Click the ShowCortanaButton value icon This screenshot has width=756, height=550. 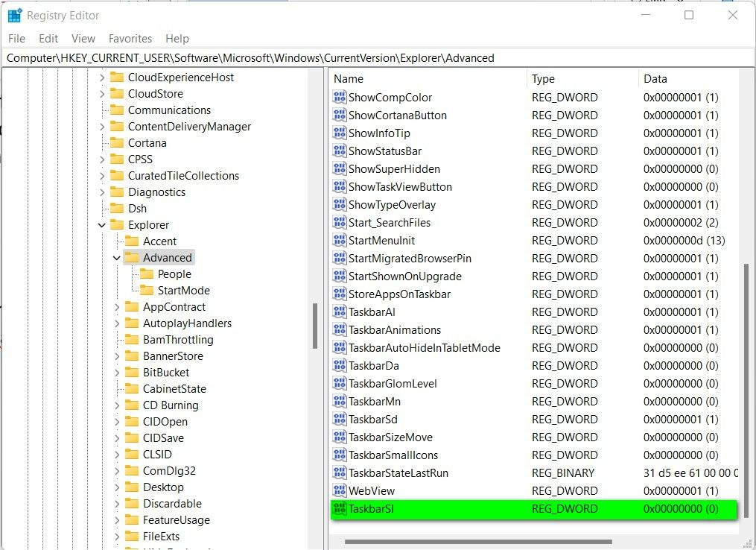pyautogui.click(x=340, y=115)
